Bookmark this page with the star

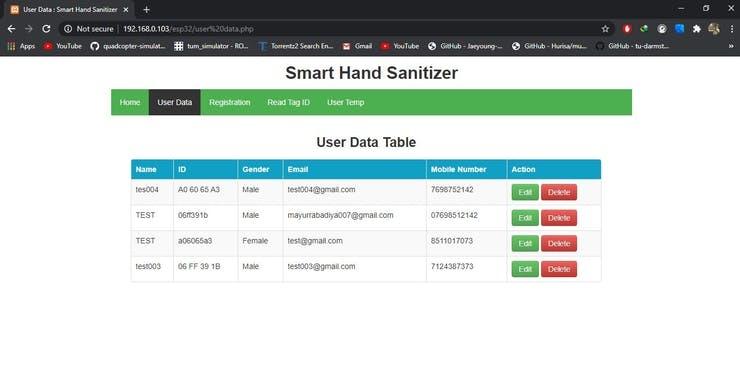point(605,29)
